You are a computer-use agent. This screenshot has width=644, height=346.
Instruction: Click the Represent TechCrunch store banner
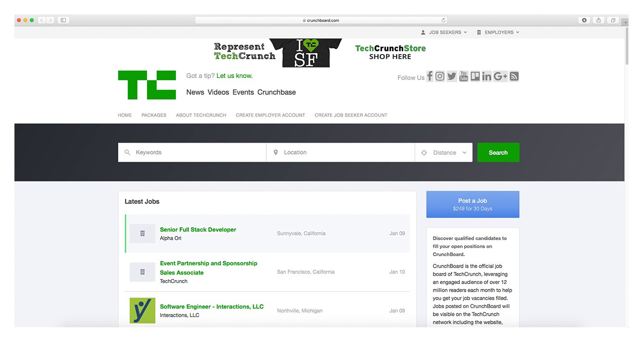pos(320,52)
